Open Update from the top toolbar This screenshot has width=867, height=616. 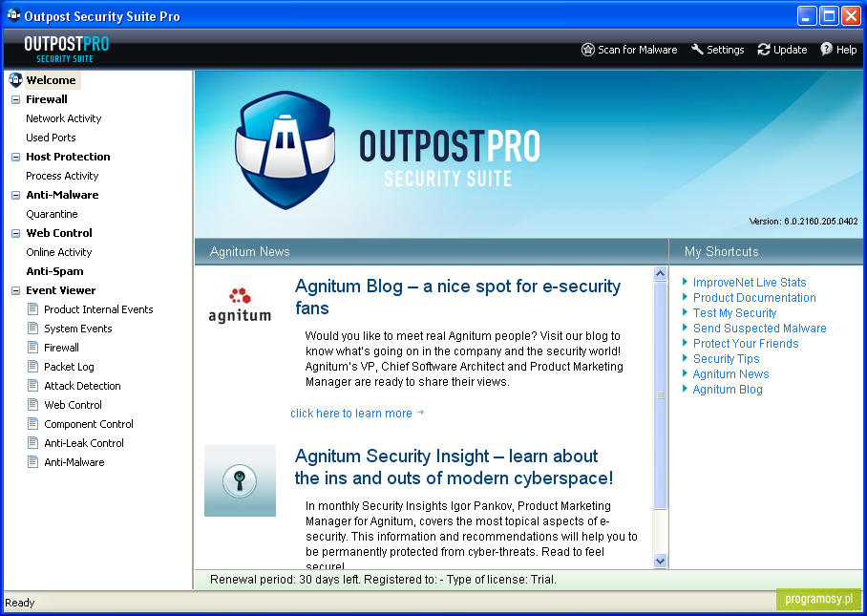pos(782,50)
